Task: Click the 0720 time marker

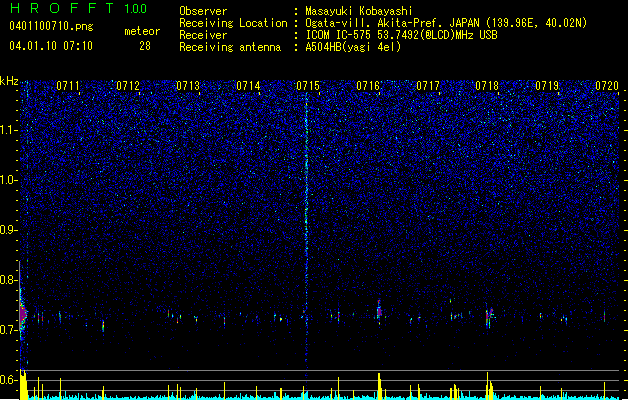Action: tap(607, 86)
